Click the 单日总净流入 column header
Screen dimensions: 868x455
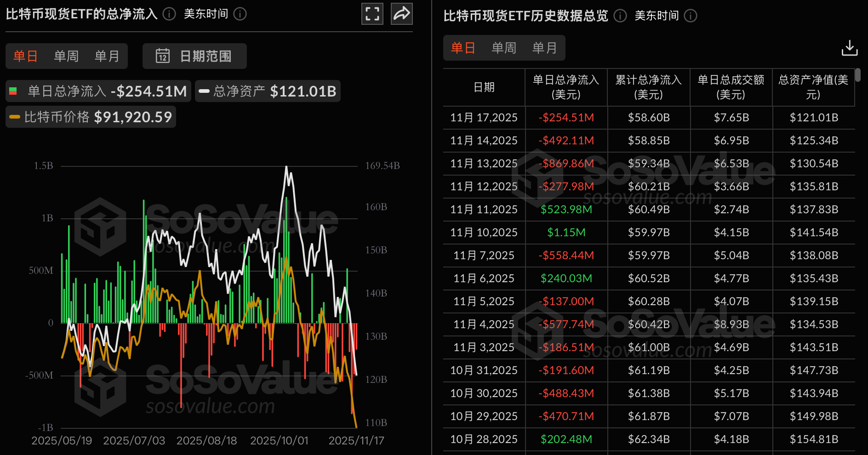coord(566,87)
